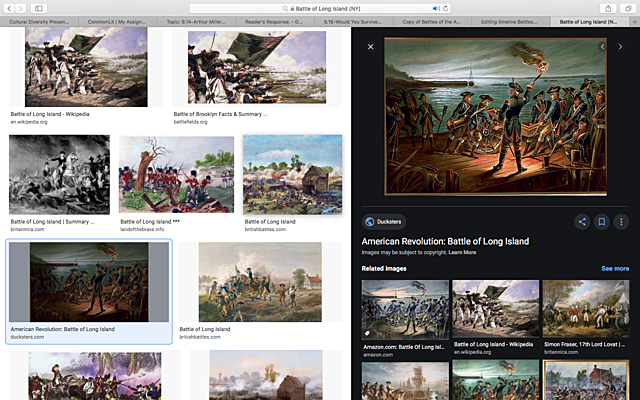Save previewed image to collection bookmark

click(x=602, y=222)
